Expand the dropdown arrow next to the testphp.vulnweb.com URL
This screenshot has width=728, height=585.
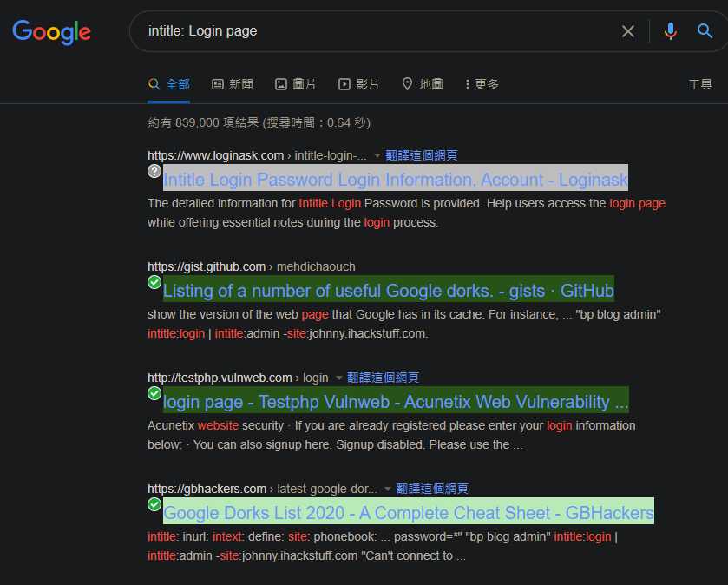click(x=339, y=378)
